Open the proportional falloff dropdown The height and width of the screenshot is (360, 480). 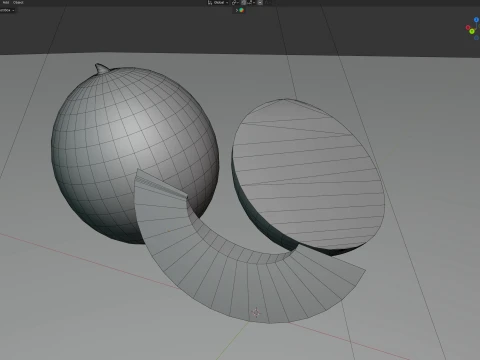268,2
